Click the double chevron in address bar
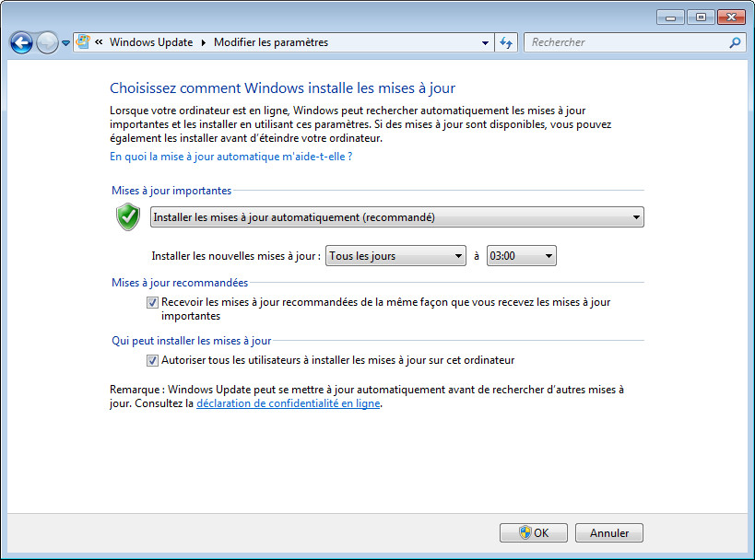 click(99, 41)
